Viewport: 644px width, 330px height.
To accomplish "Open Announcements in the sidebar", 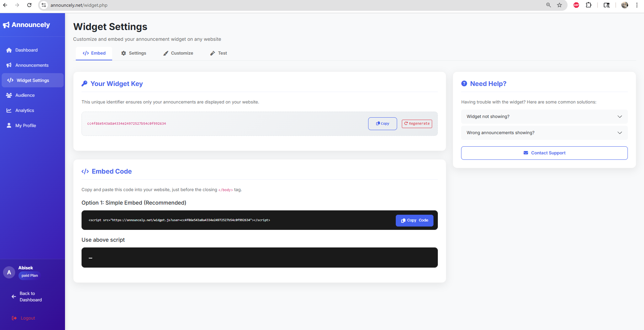I will pyautogui.click(x=33, y=65).
